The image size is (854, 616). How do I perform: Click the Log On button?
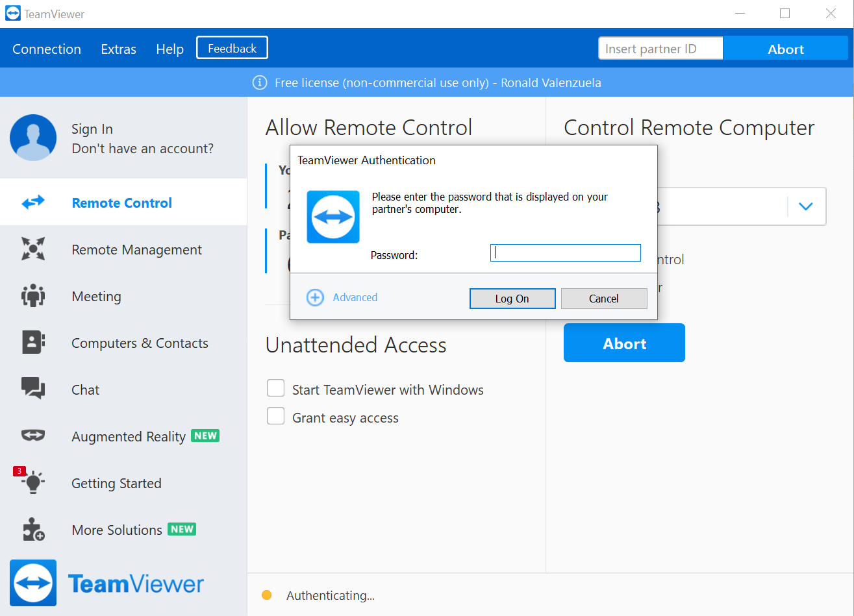point(512,299)
